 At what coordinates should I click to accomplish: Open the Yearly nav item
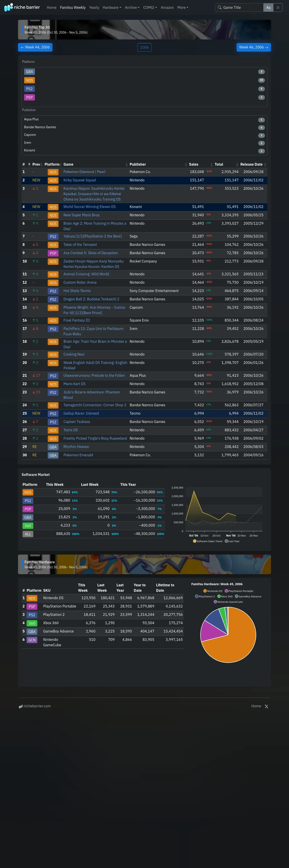[94, 7]
